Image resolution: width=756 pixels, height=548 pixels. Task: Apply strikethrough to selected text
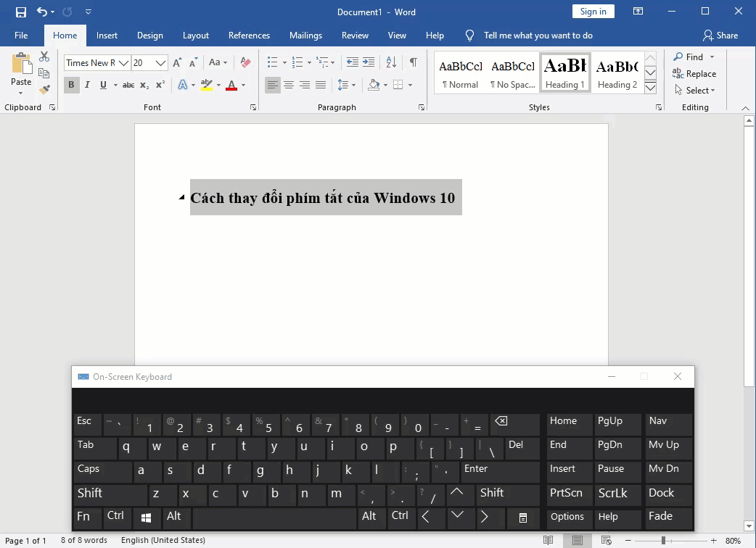pos(128,85)
